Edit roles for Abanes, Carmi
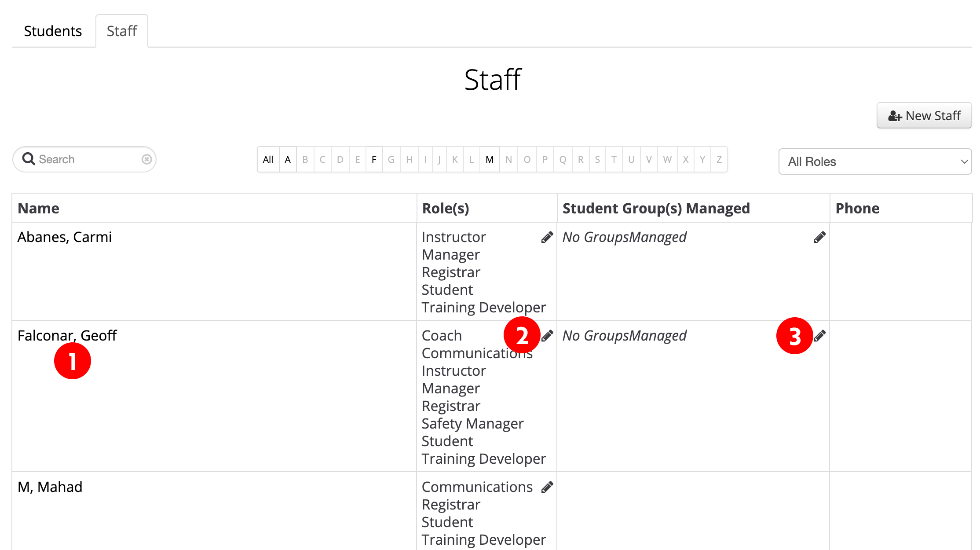The width and height of the screenshot is (980, 550). (547, 238)
